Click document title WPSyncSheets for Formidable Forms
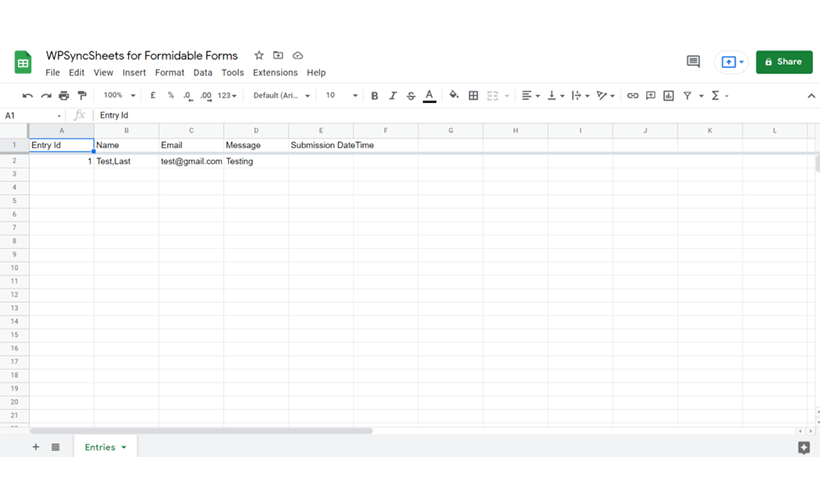This screenshot has width=820, height=500. (142, 55)
